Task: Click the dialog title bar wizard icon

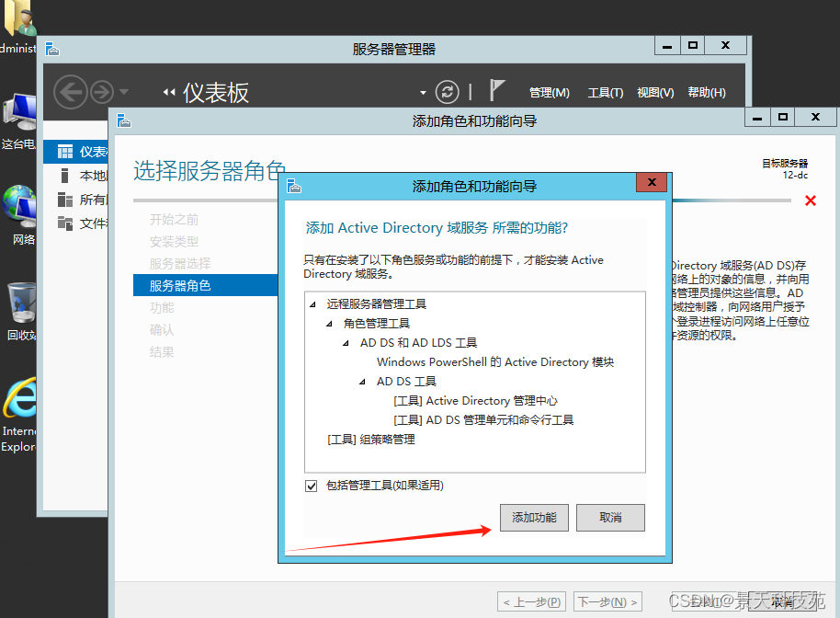Action: pyautogui.click(x=294, y=186)
